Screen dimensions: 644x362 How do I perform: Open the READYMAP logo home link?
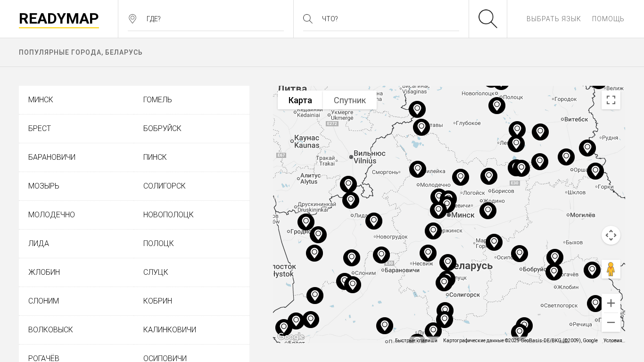coord(59,19)
